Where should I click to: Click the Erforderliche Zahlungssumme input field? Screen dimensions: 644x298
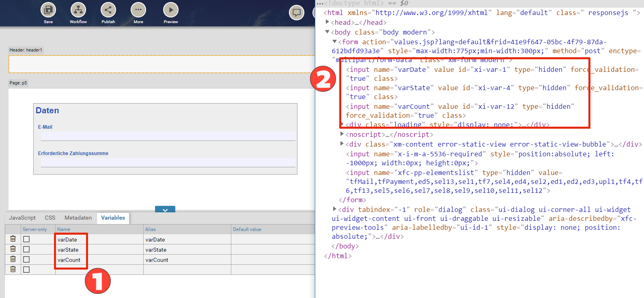coord(168,162)
